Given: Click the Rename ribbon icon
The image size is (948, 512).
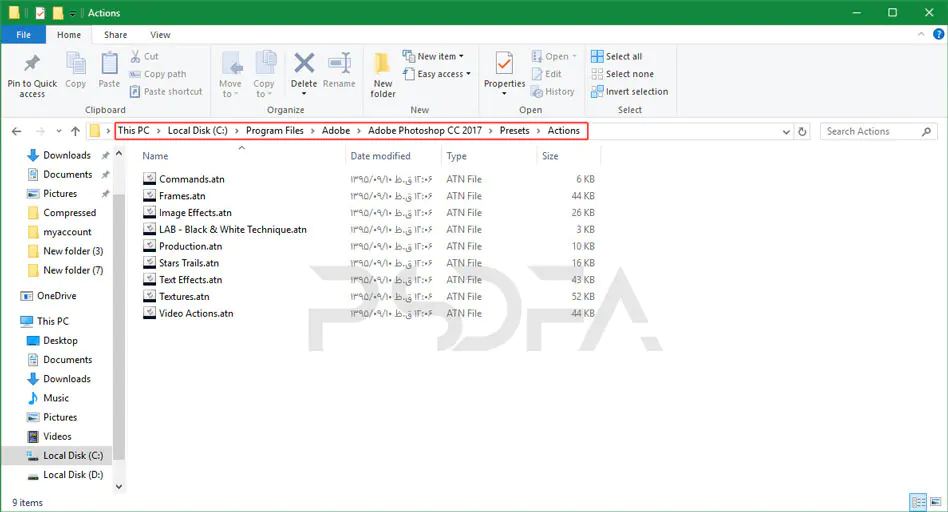Looking at the screenshot, I should click(339, 63).
